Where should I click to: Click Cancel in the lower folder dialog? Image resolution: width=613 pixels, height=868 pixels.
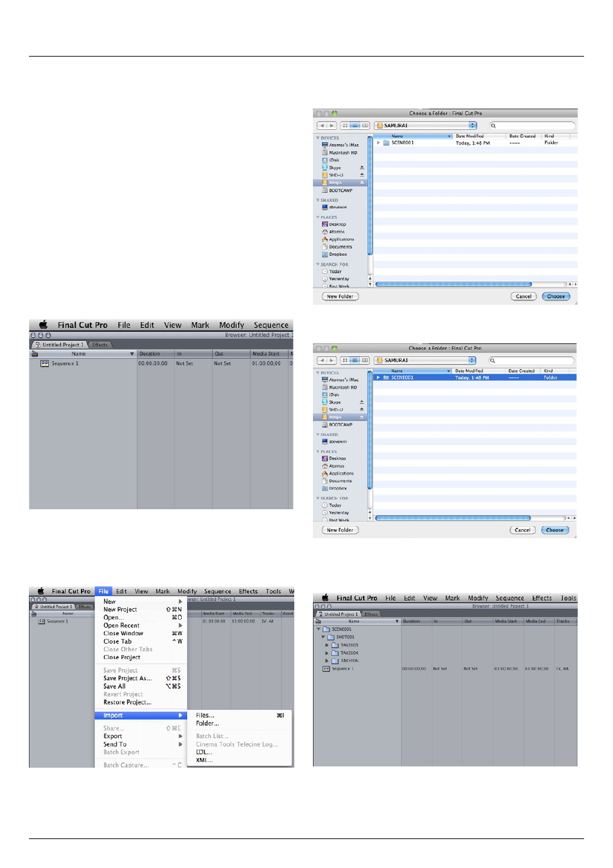522,530
